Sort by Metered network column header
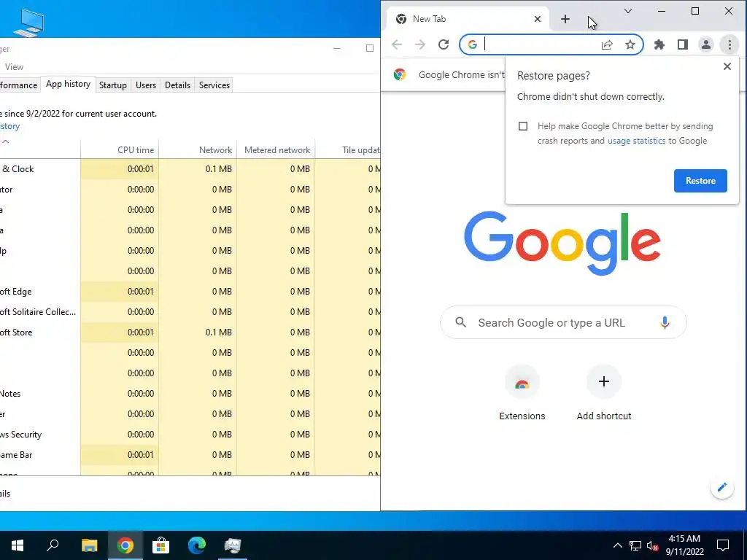The height and width of the screenshot is (560, 747). click(276, 149)
